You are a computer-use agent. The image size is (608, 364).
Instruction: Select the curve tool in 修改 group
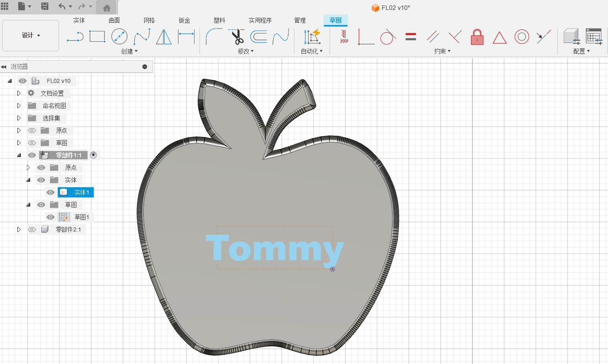coord(281,37)
